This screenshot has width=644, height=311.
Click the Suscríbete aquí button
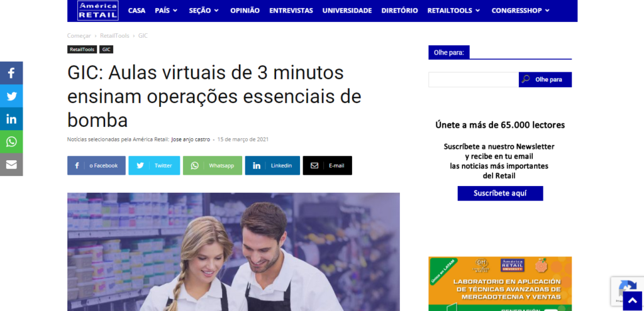500,194
